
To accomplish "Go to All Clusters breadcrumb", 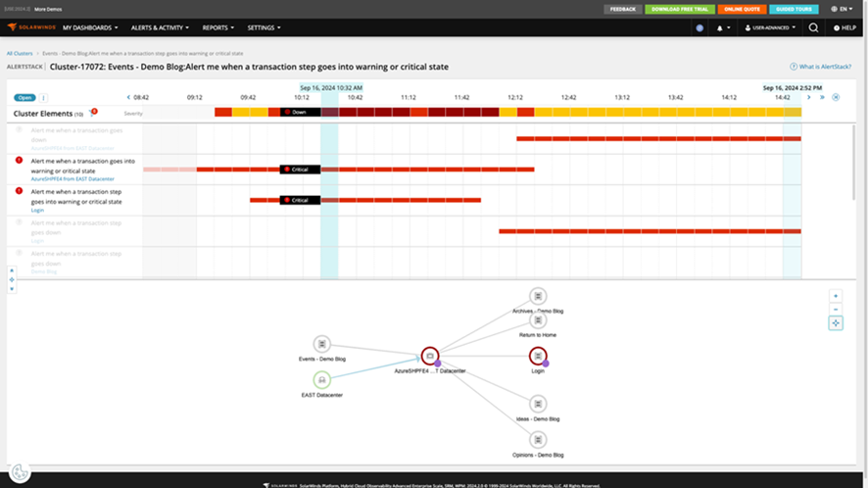I will (20, 53).
